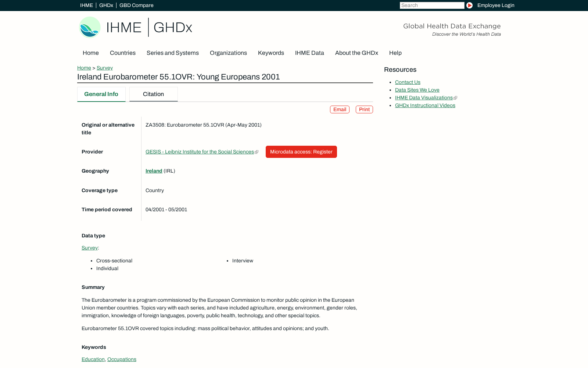Open the Occupations keyword link
The height and width of the screenshot is (368, 588).
(x=122, y=360)
